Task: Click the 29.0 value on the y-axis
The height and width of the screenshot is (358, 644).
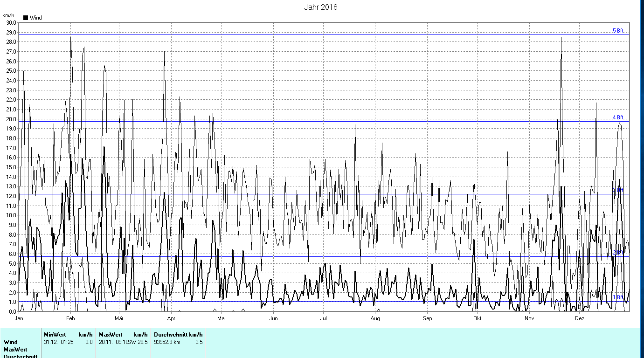Action: click(x=11, y=32)
